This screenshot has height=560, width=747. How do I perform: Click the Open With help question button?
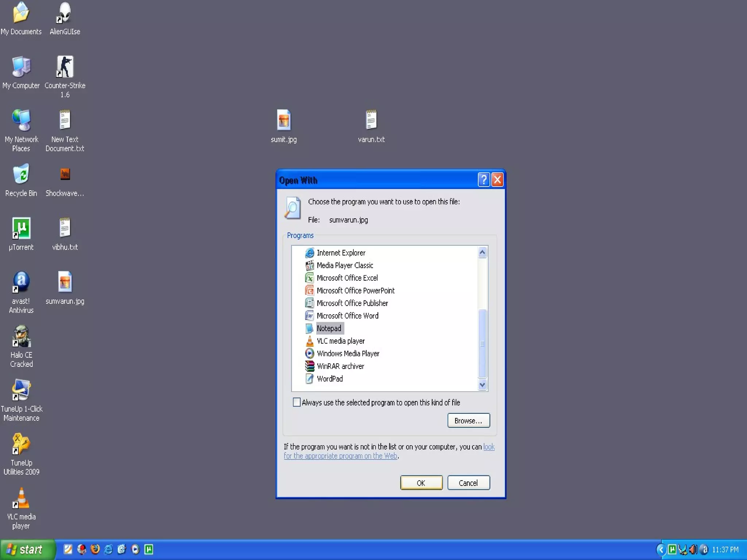(483, 180)
